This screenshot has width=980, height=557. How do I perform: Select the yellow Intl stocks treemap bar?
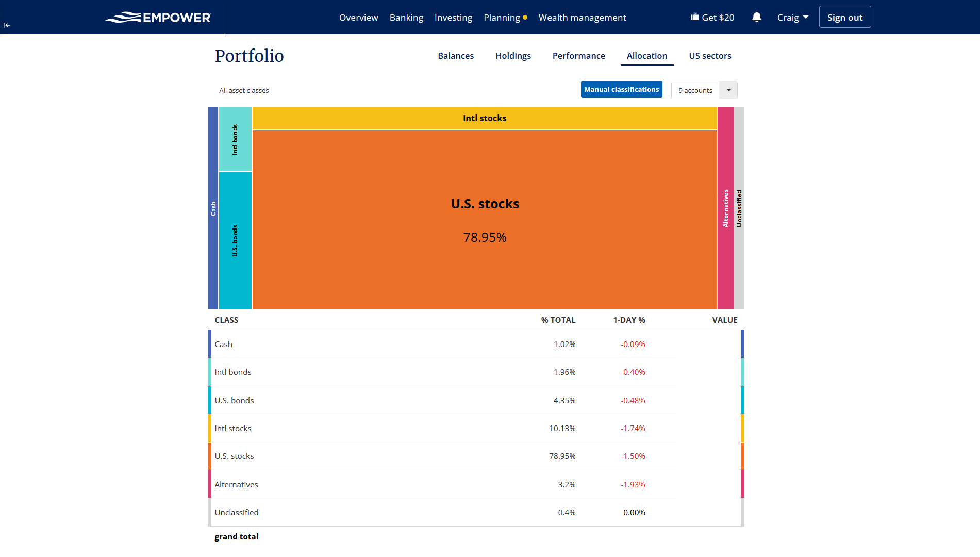coord(485,118)
